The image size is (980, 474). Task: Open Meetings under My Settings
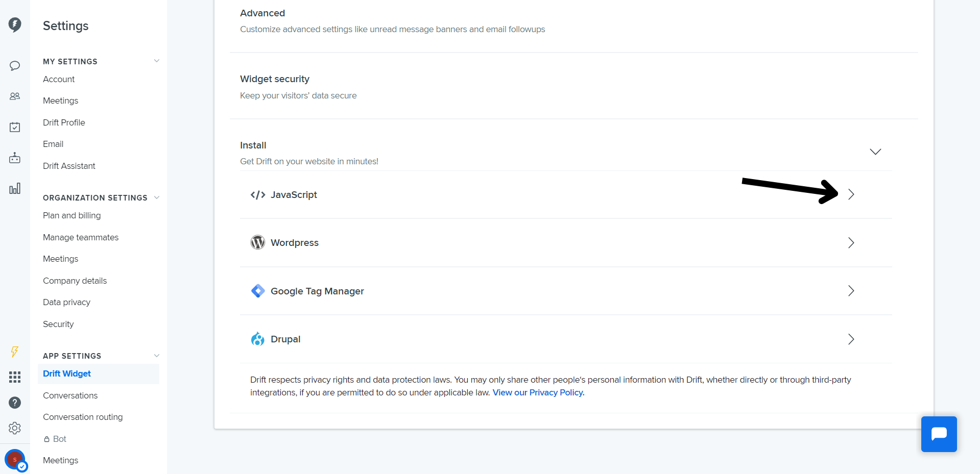click(60, 101)
